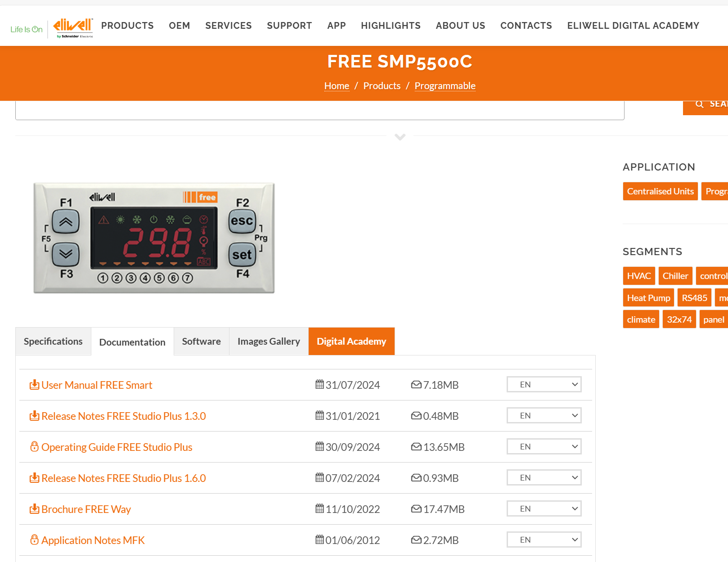Image resolution: width=728 pixels, height=562 pixels.
Task: Open the Digital Academy tab
Action: click(x=351, y=342)
